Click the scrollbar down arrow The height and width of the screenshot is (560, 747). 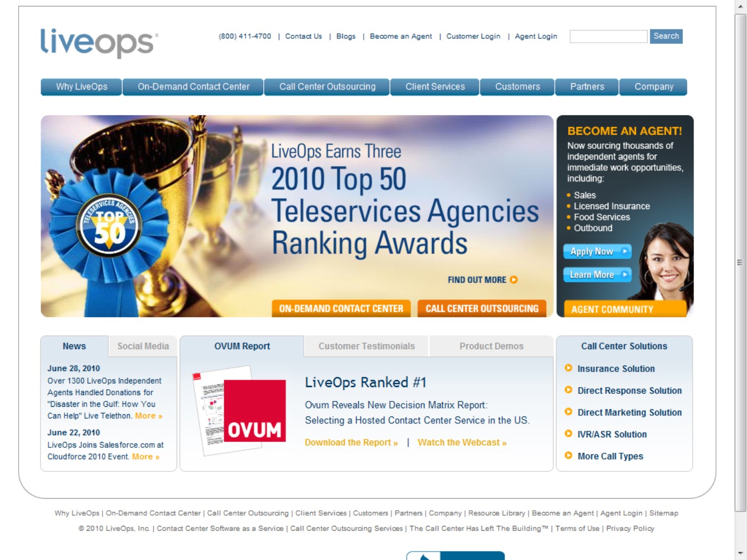tap(740, 554)
